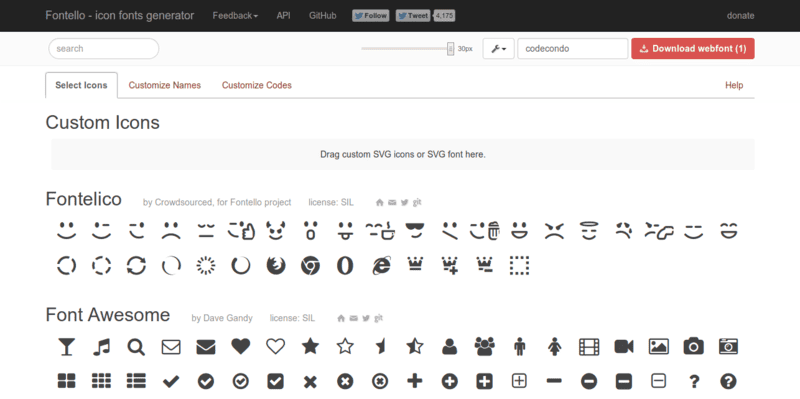Select the sunglasses emoticon icon
The image size is (800, 399).
pos(415,231)
